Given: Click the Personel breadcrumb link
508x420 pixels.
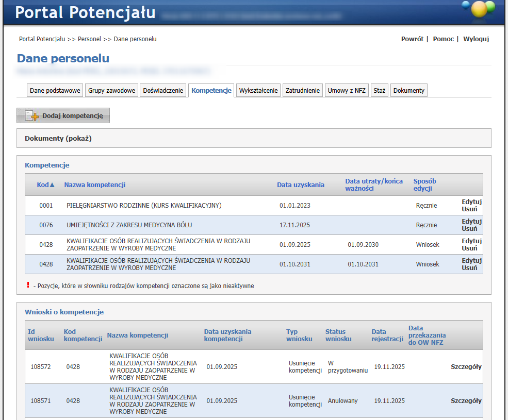Looking at the screenshot, I should click(x=89, y=39).
